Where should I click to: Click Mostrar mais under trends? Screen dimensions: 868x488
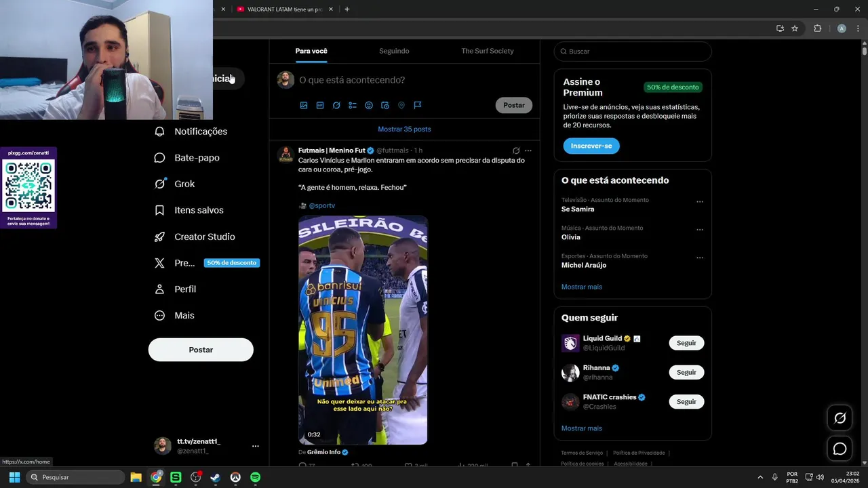[582, 287]
